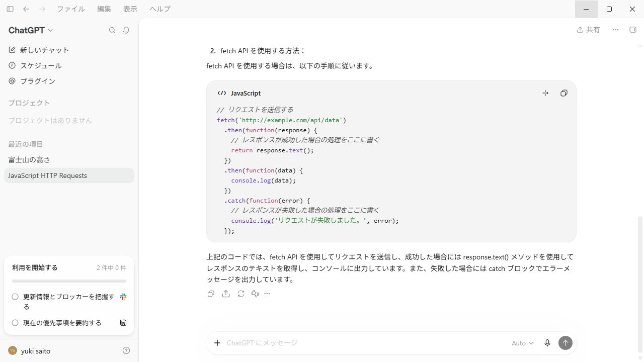Start voice input with the microphone icon

click(x=547, y=343)
